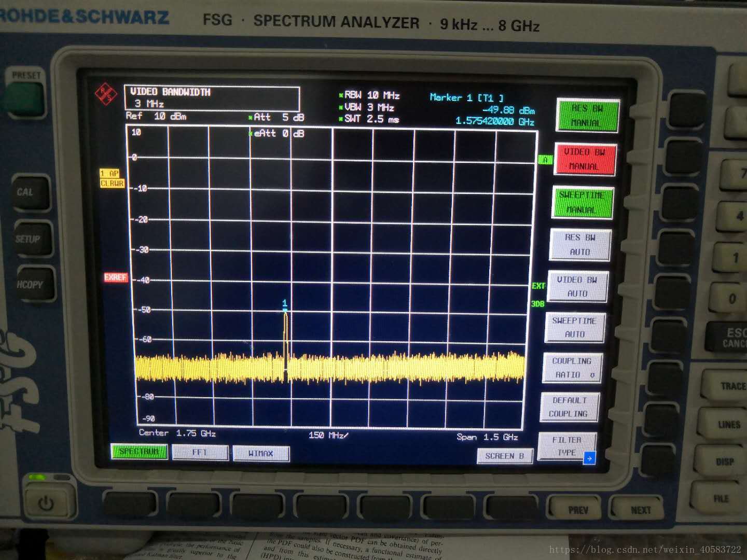Tap the keypad digit 7 key
The width and height of the screenshot is (747, 560).
(736, 175)
